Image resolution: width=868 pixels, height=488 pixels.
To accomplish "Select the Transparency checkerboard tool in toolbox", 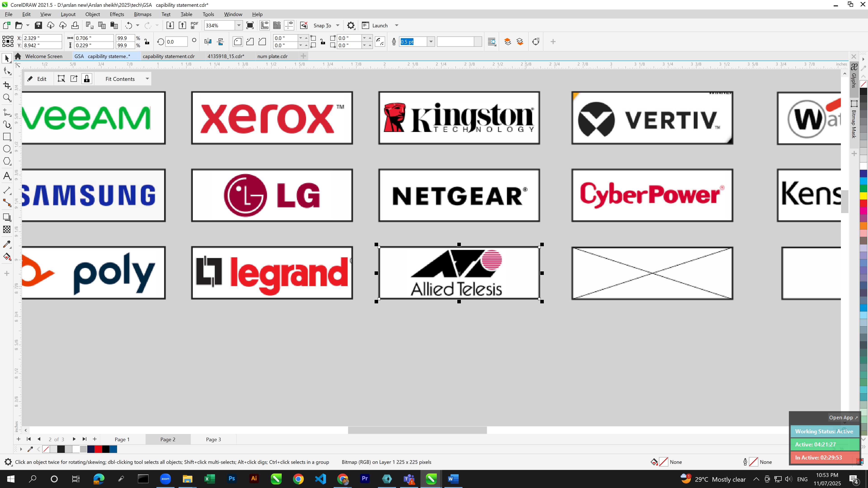I will 7,229.
